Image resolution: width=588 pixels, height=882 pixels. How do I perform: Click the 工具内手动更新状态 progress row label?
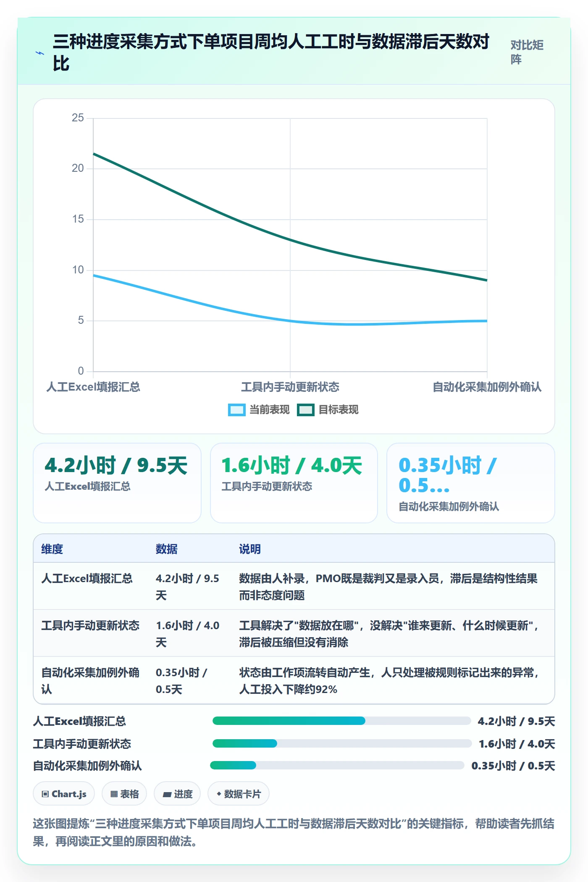(x=82, y=744)
